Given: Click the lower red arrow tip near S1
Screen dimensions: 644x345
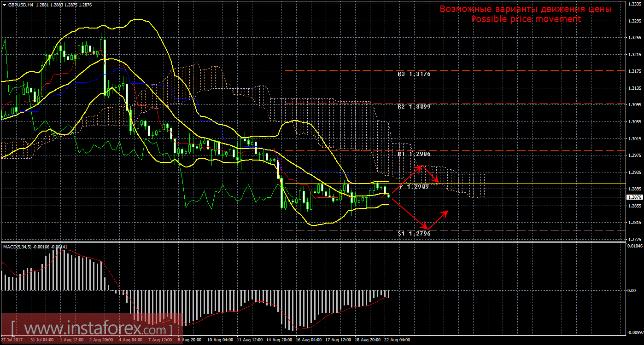Looking at the screenshot, I should pyautogui.click(x=427, y=229).
